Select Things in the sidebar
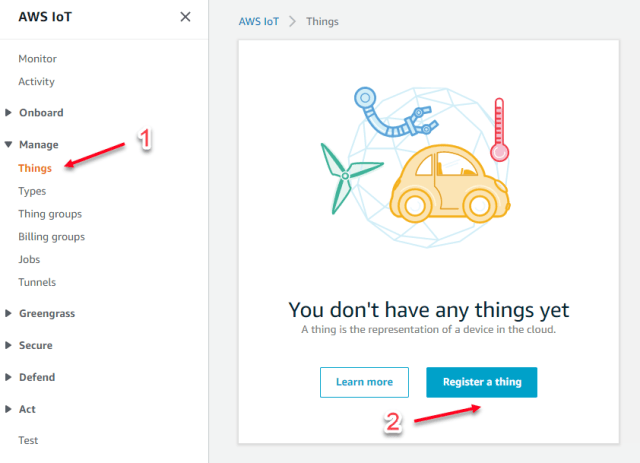Screen dimensions: 640x463 [35, 168]
